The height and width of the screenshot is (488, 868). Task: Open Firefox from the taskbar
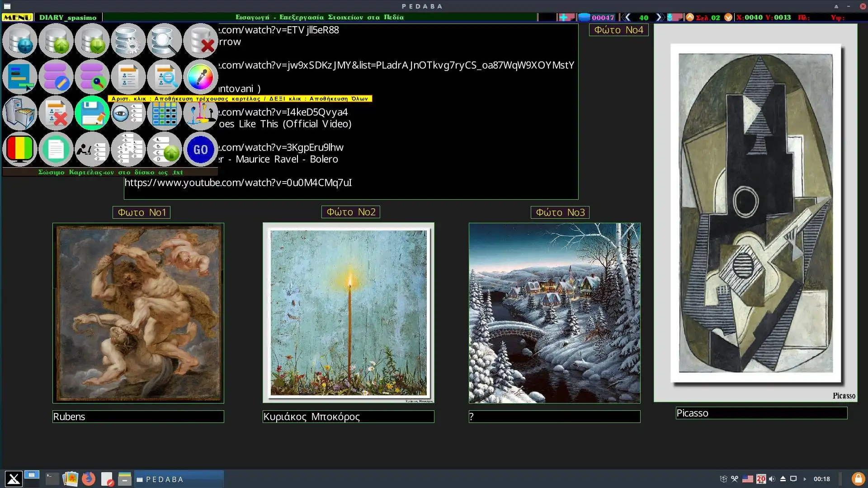pos(89,479)
